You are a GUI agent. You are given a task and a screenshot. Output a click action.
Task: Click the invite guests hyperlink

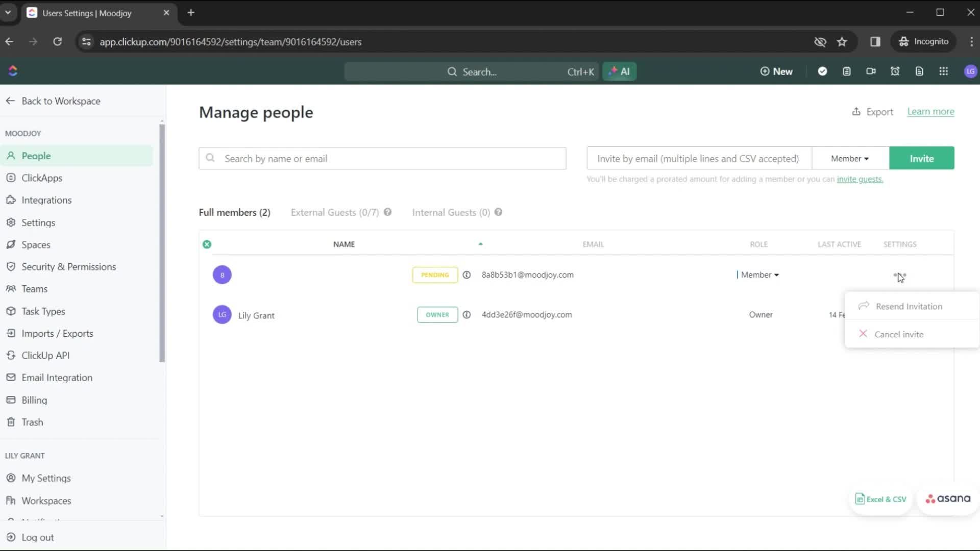pos(859,179)
